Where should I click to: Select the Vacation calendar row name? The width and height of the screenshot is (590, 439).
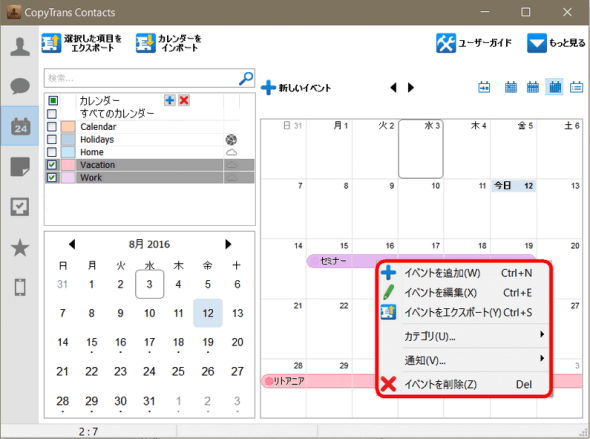click(x=97, y=165)
